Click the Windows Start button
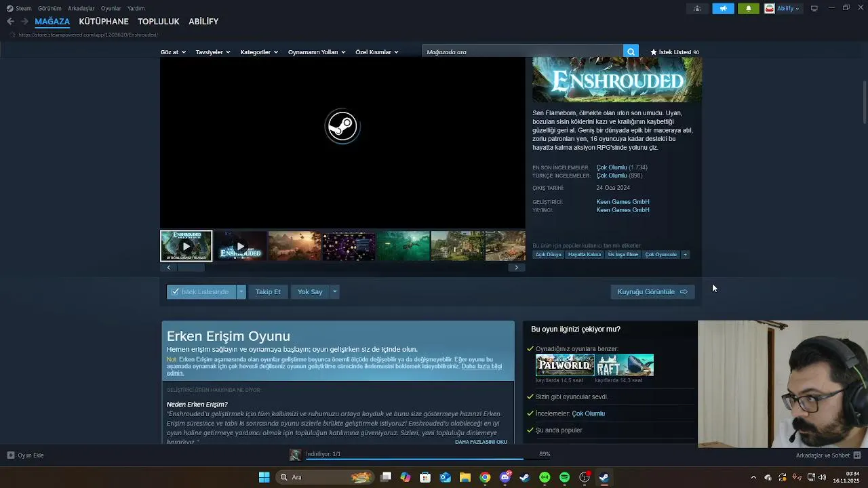Viewport: 868px width, 488px height. (x=264, y=477)
